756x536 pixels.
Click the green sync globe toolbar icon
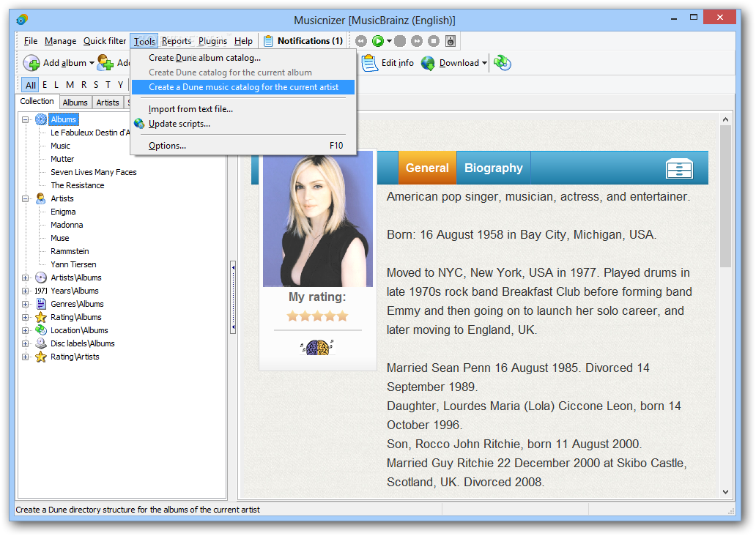[x=503, y=63]
